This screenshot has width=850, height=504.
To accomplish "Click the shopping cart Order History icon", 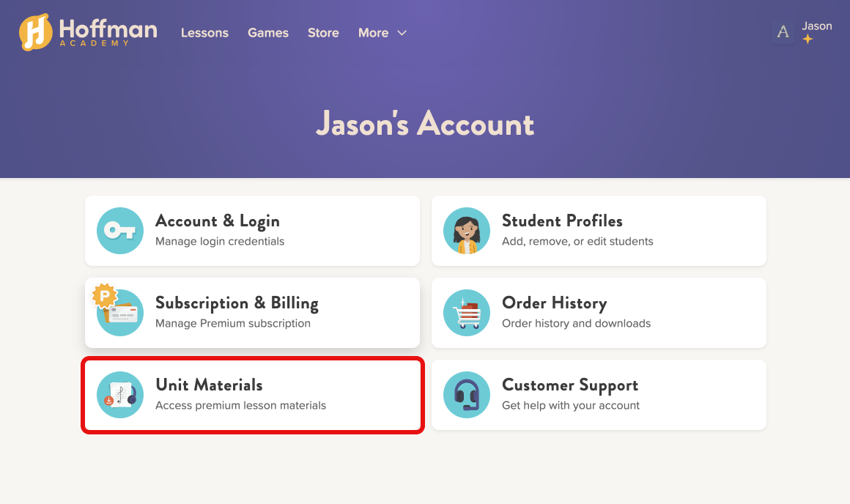I will coord(467,313).
